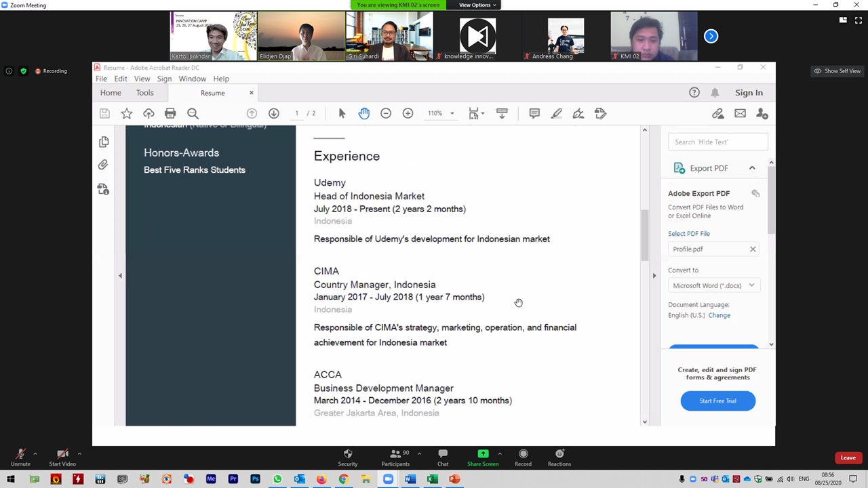Open notifications bell in Acrobat

coord(715,92)
